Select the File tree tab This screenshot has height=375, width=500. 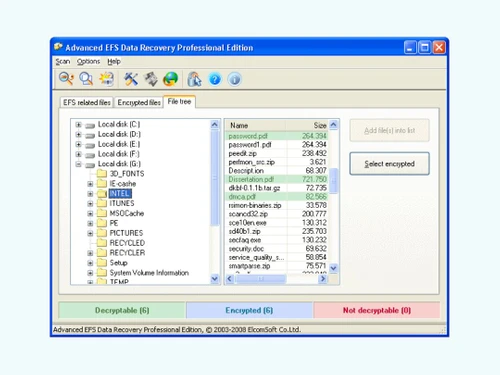(179, 101)
